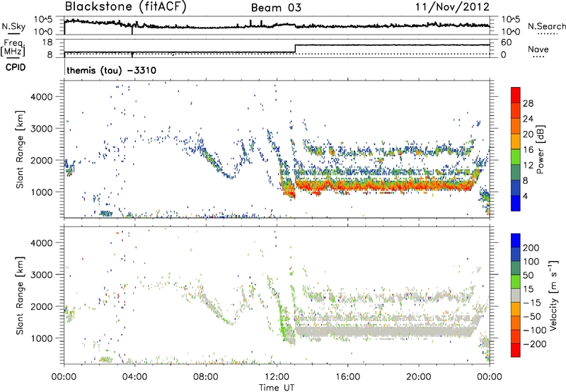The image size is (566, 392).
Task: Click the 'themis (tau) -3310' text
Action: pos(112,70)
